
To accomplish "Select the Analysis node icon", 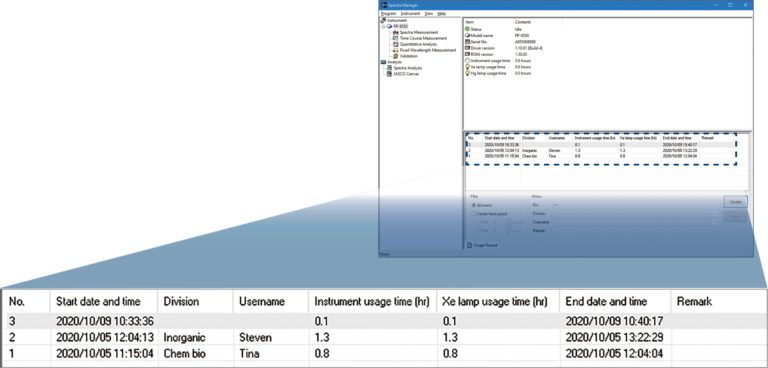I will click(x=384, y=62).
